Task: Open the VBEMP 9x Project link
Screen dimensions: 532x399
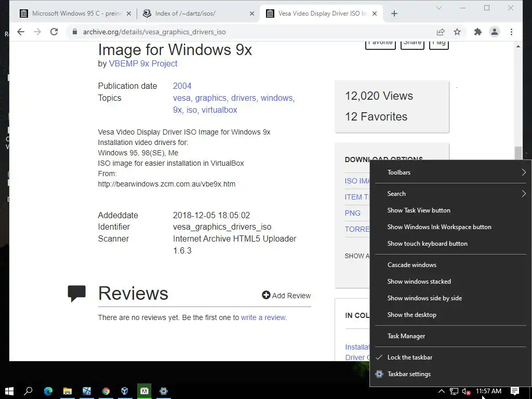Action: click(x=143, y=63)
